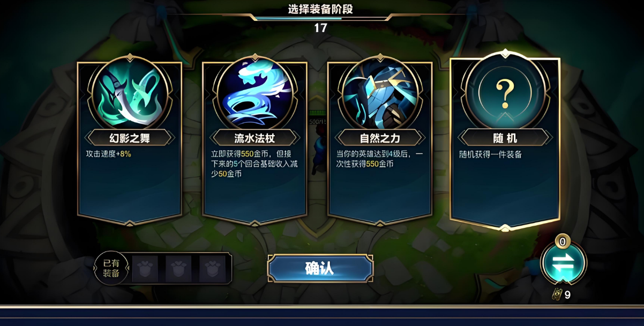644x326 pixels.
Task: Click the 随机获得一件装备 description text
Action: (x=490, y=154)
